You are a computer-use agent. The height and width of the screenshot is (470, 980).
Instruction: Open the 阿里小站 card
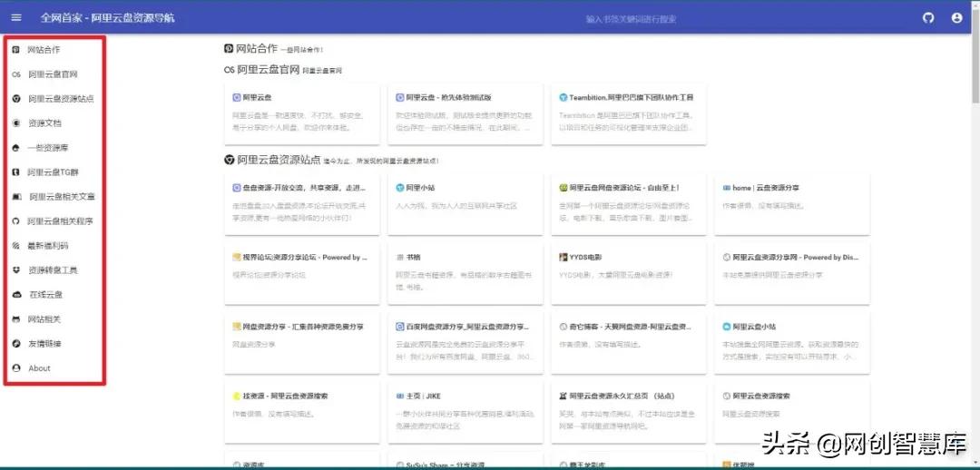coord(465,204)
